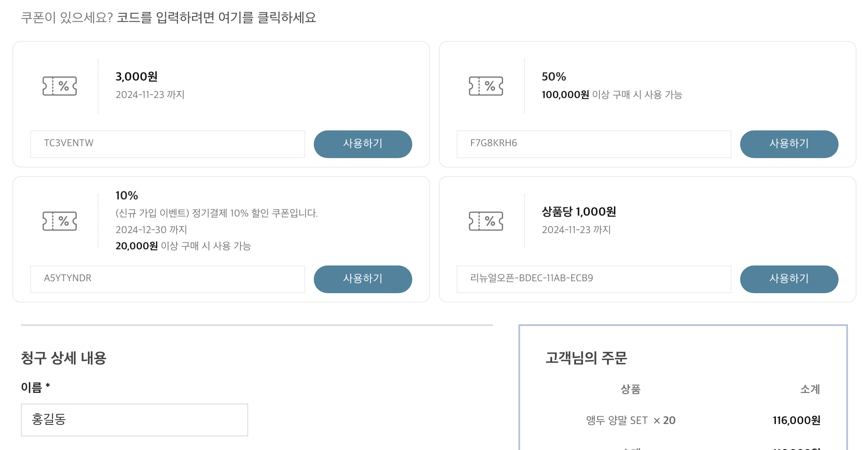
Task: Apply the 50% coupon with 사용하기
Action: 789,144
